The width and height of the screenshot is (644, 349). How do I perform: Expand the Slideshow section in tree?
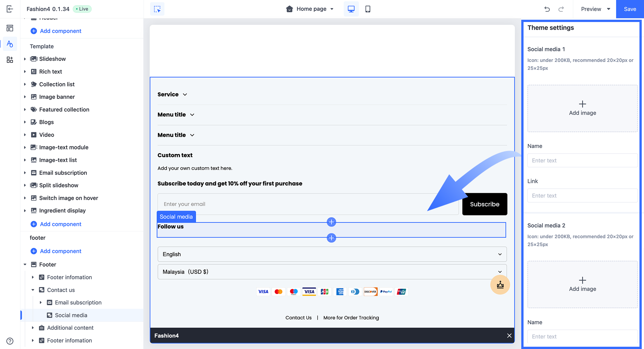point(25,59)
